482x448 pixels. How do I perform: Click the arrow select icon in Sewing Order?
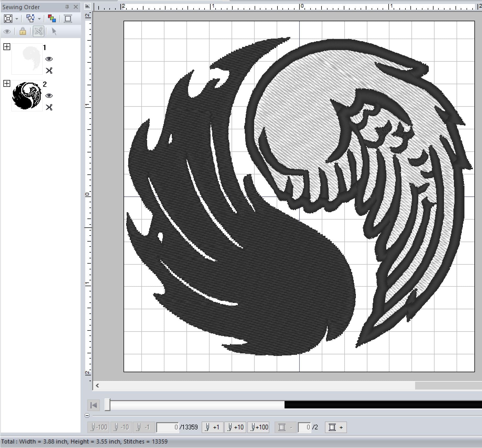tap(54, 31)
